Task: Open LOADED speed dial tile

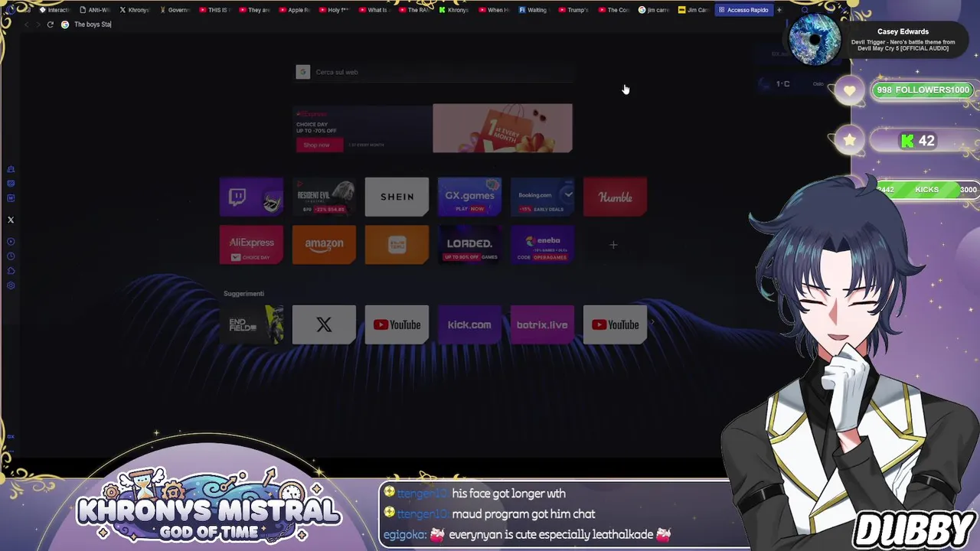Action: (x=469, y=245)
